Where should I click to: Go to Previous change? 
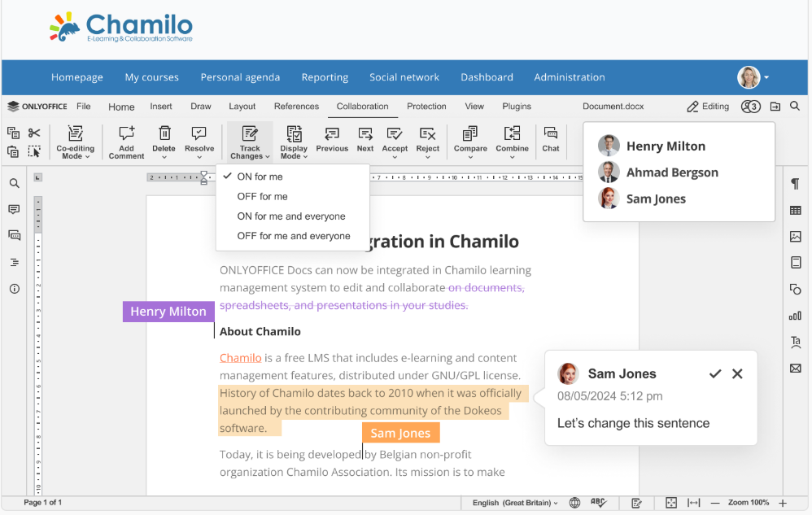click(x=332, y=140)
